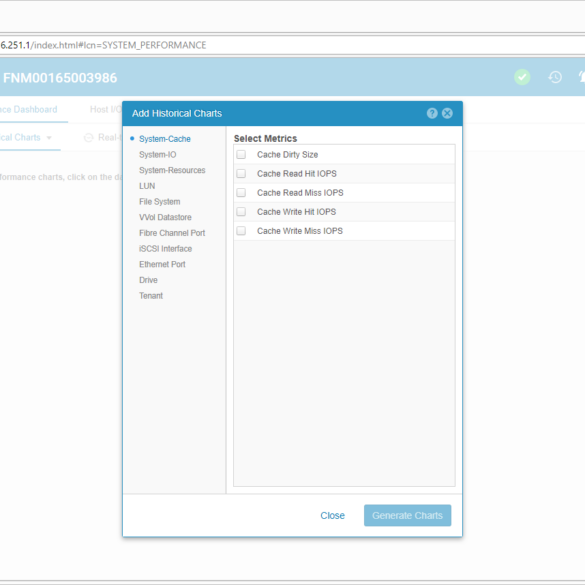This screenshot has width=585, height=585.
Task: Click the alerts bell icon
Action: pos(581,77)
